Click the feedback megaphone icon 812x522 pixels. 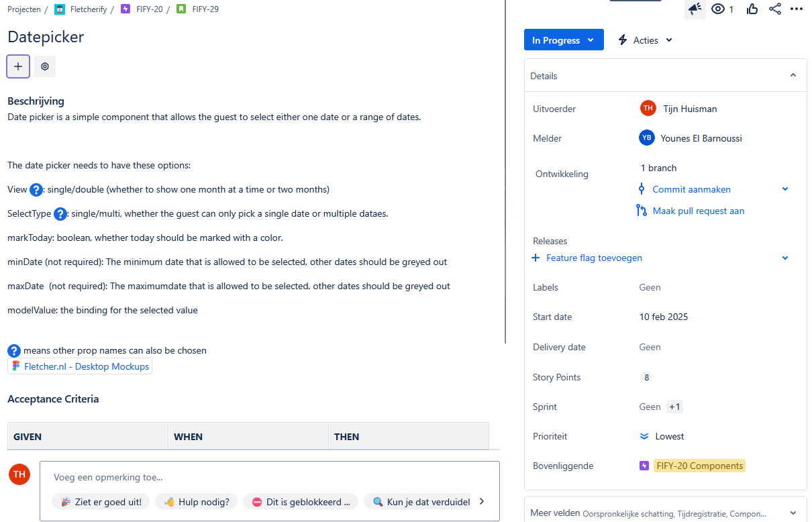695,9
